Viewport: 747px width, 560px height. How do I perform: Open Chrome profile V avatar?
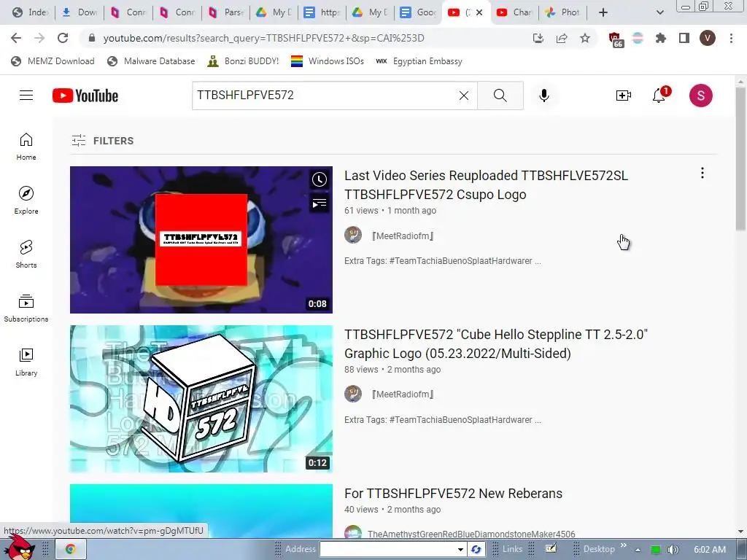pos(708,38)
